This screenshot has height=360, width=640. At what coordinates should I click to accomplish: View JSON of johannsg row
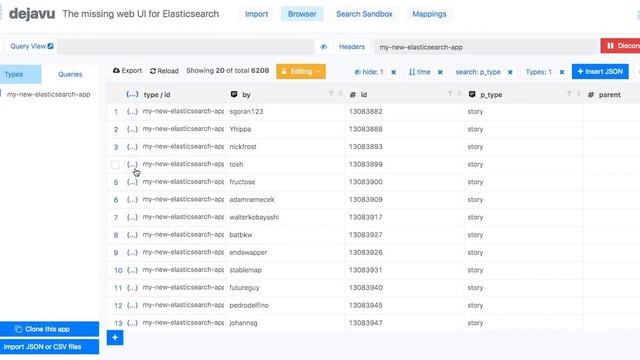[x=132, y=323]
